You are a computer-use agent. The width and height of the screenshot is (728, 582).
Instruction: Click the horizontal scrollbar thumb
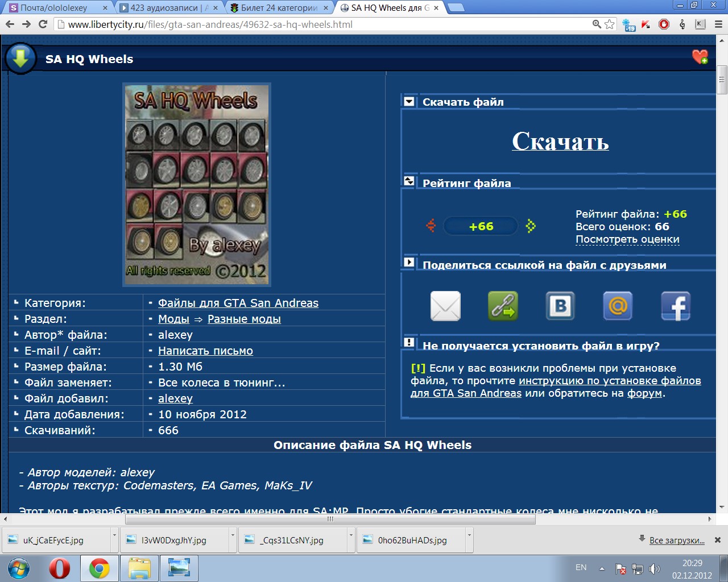(x=330, y=519)
